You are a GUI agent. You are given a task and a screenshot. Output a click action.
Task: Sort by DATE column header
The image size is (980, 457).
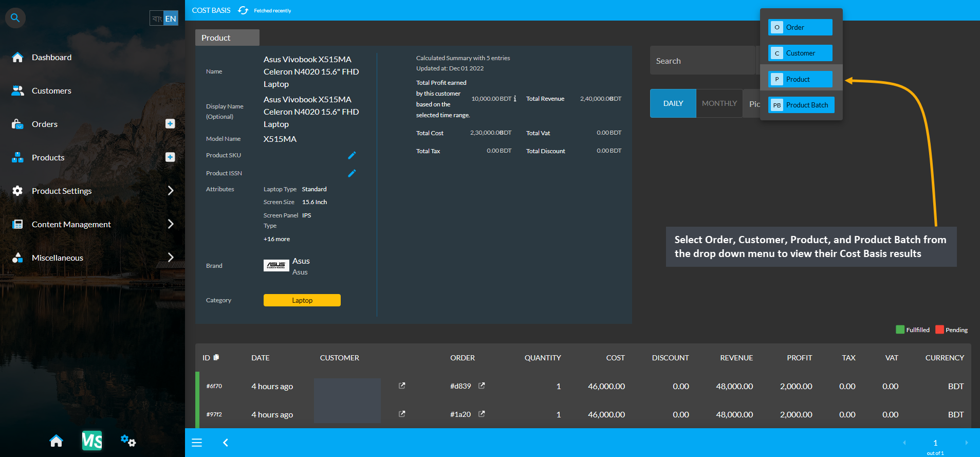click(x=261, y=358)
